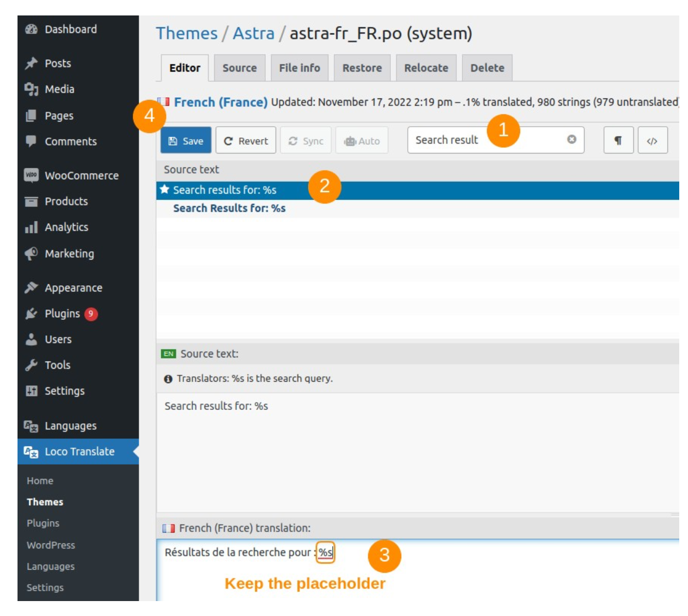Switch to the Source tab
The height and width of the screenshot is (616, 688).
(x=239, y=68)
